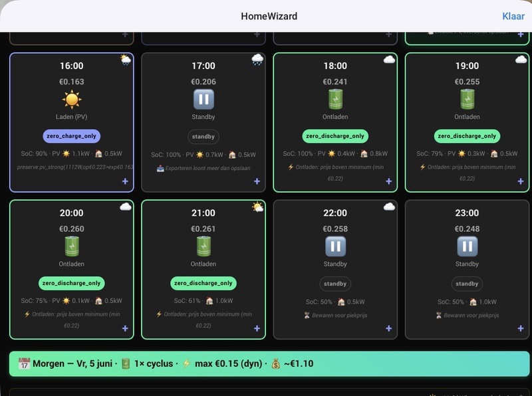Click the zero_discharge_only badge at 19:00
532x396 pixels.
tap(467, 136)
